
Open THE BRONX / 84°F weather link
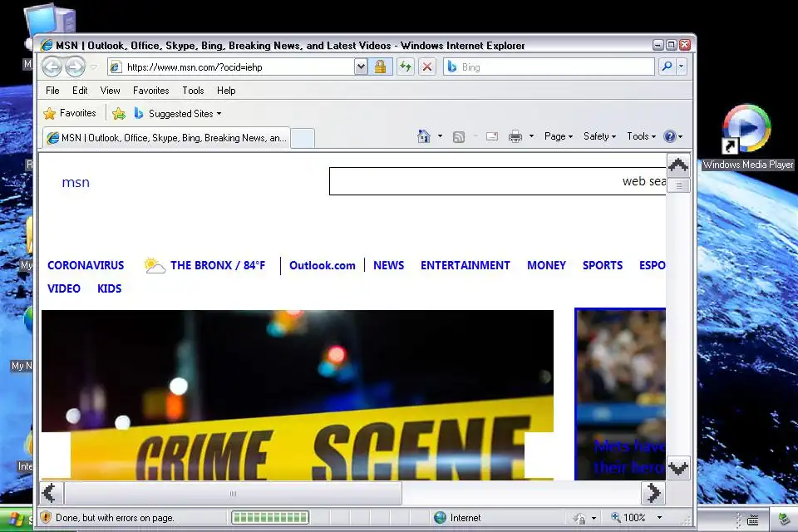(x=217, y=265)
